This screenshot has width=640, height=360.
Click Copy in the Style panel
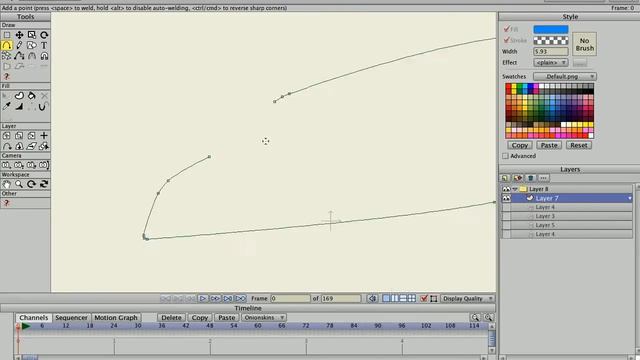[520, 145]
